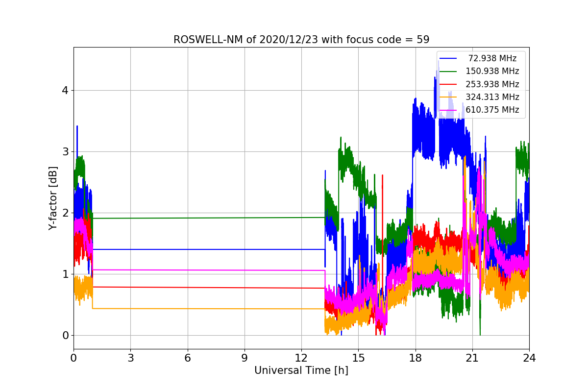
Task: Select the '150.938 MHz' legend entry
Action: tap(492, 71)
